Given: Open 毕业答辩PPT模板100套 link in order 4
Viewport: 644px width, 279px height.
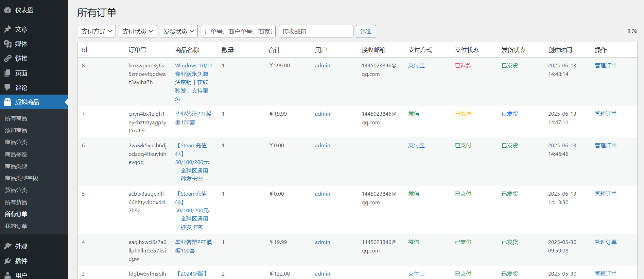Looking at the screenshot, I should pyautogui.click(x=193, y=246).
